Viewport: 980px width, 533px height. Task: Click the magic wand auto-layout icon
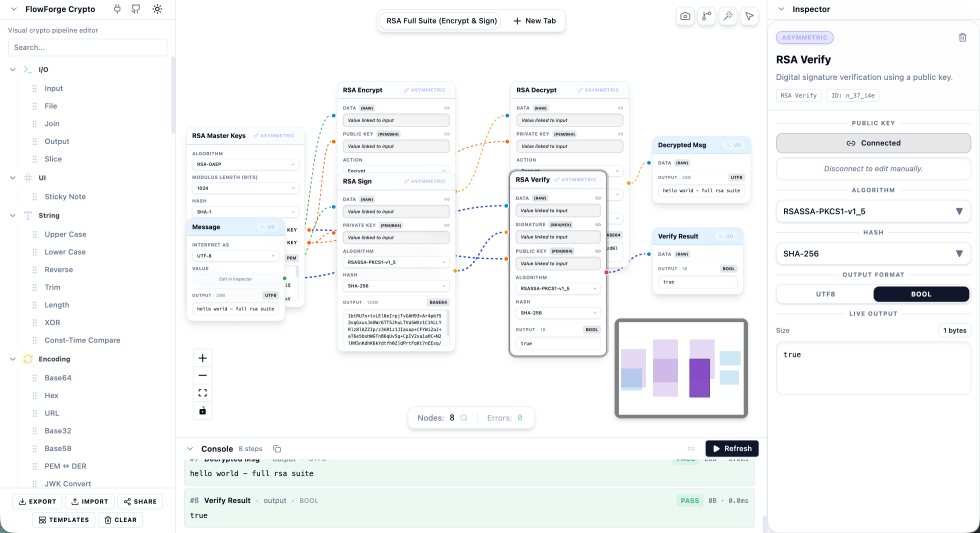[728, 16]
